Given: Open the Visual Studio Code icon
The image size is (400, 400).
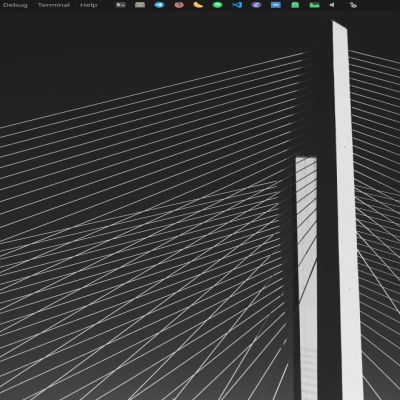Looking at the screenshot, I should pyautogui.click(x=237, y=5).
